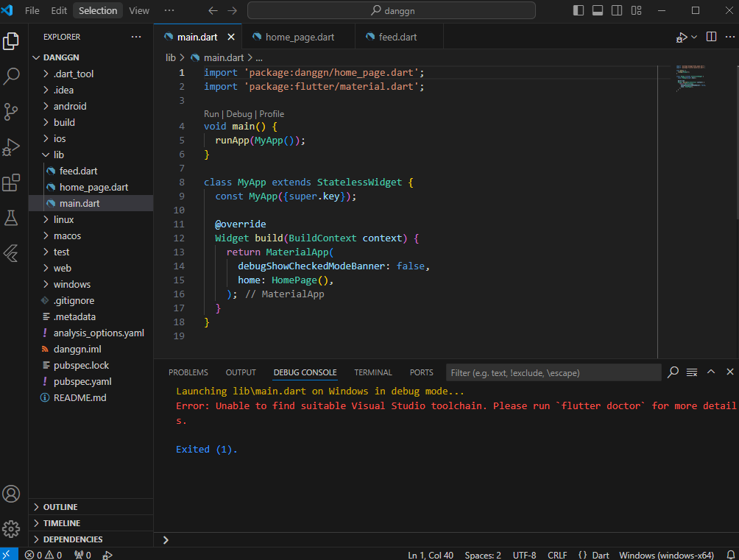Viewport: 739px width, 560px height.
Task: Expand the DEPENDENCIES section
Action: pos(91,539)
